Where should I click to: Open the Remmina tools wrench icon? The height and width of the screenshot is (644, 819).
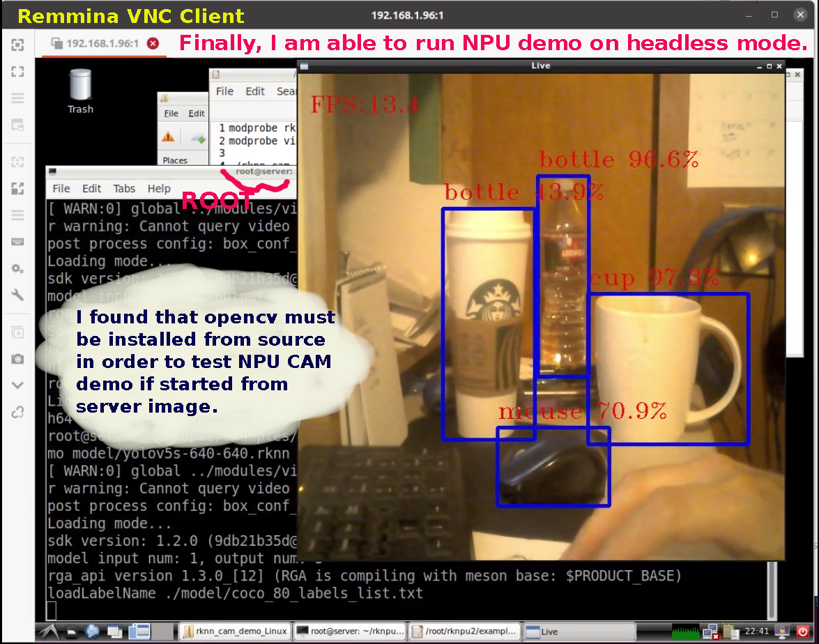point(17,295)
